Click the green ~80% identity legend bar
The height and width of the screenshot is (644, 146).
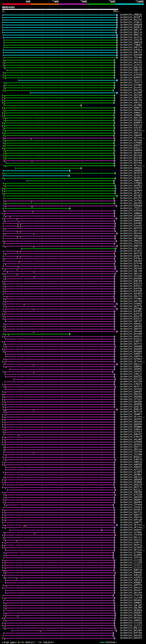[101, 4]
